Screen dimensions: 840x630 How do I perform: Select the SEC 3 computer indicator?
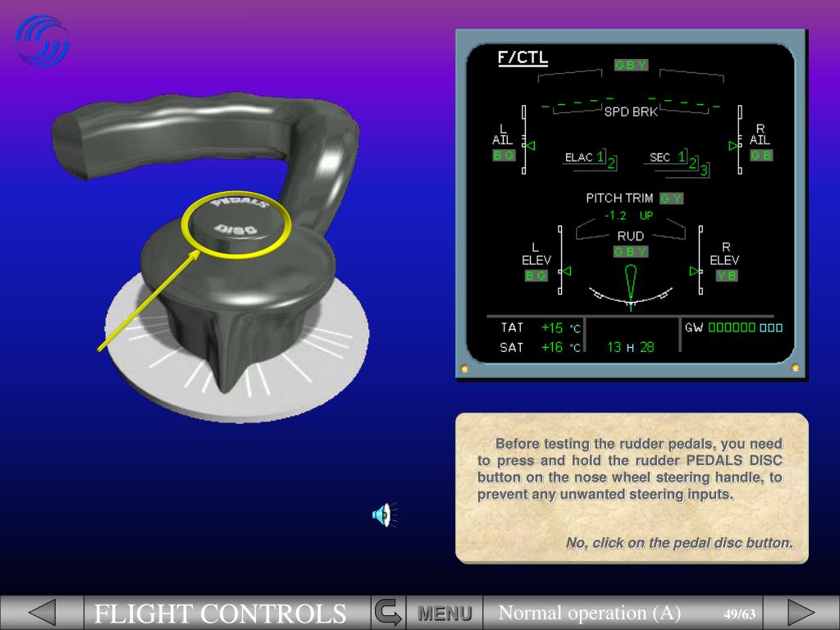tap(704, 170)
